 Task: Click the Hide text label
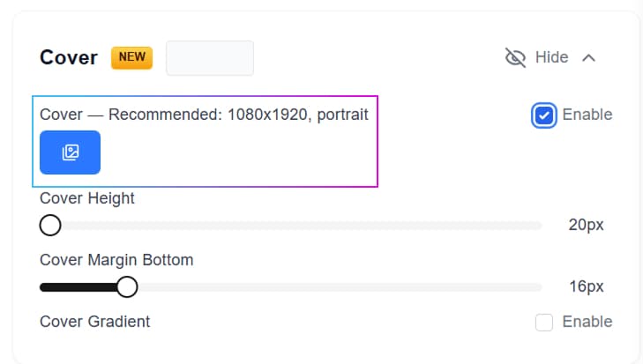551,58
